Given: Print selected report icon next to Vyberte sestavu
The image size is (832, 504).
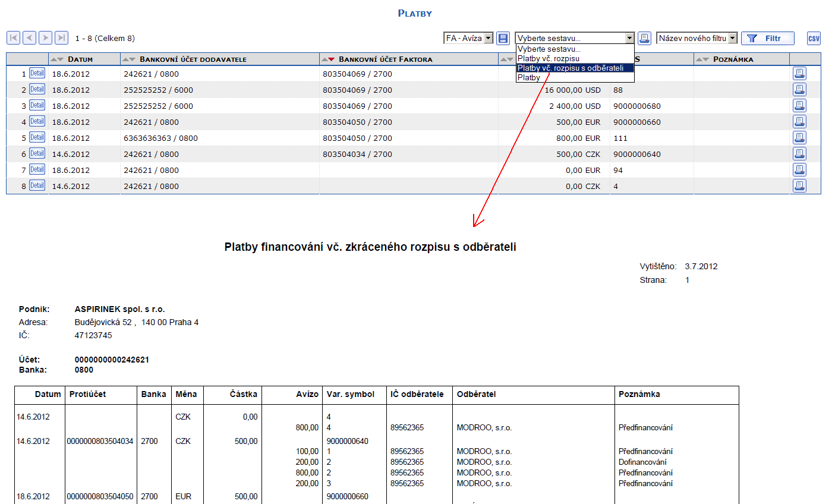Looking at the screenshot, I should (644, 38).
